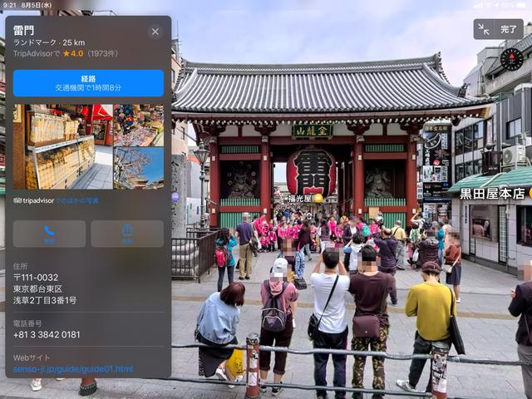Select the 黒田屋本店 shop label
The width and height of the screenshot is (532, 399).
pos(493,194)
